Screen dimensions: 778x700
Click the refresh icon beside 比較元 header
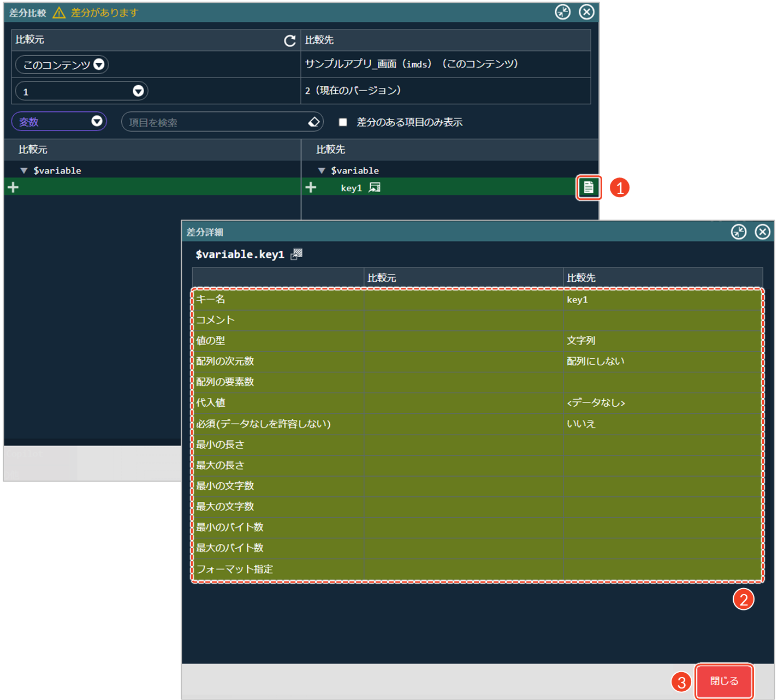290,40
